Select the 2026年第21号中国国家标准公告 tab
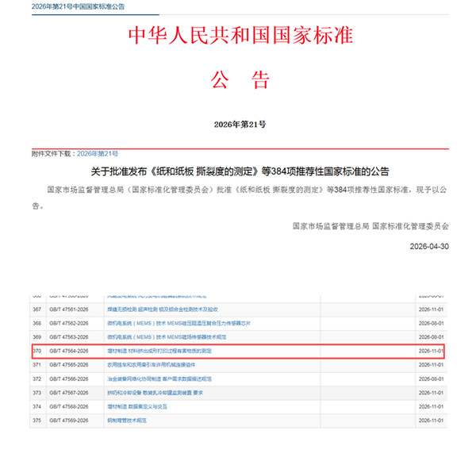 (78, 6)
